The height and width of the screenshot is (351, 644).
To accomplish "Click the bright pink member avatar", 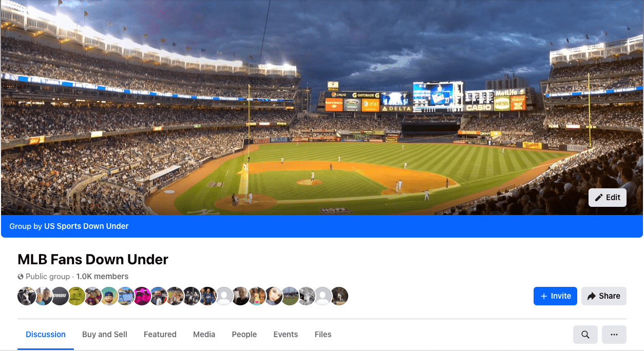I will tap(142, 296).
